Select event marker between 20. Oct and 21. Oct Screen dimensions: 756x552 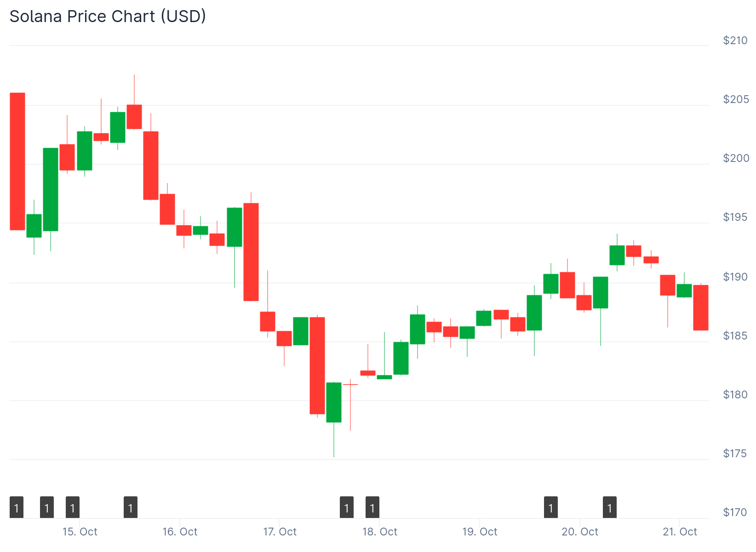coord(610,507)
